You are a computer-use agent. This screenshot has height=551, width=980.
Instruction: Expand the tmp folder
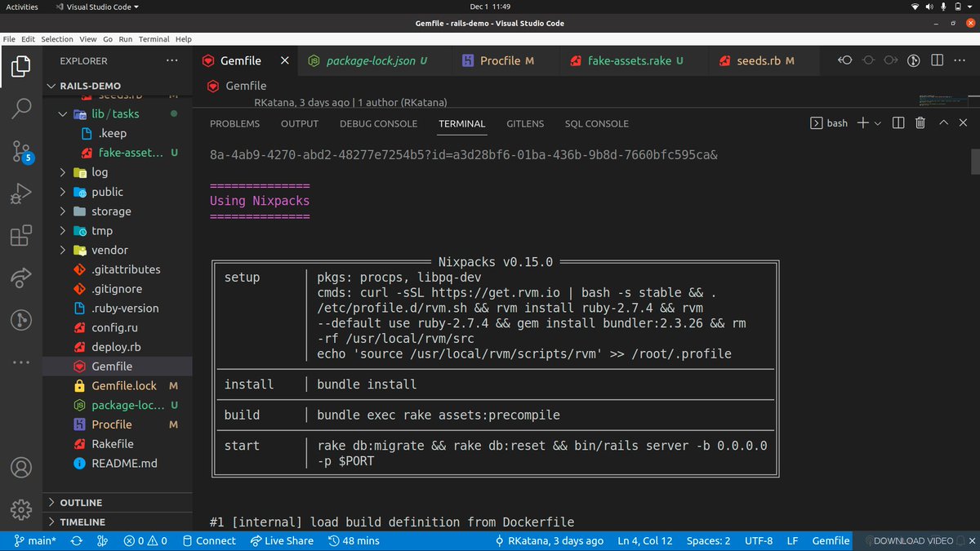click(117, 231)
